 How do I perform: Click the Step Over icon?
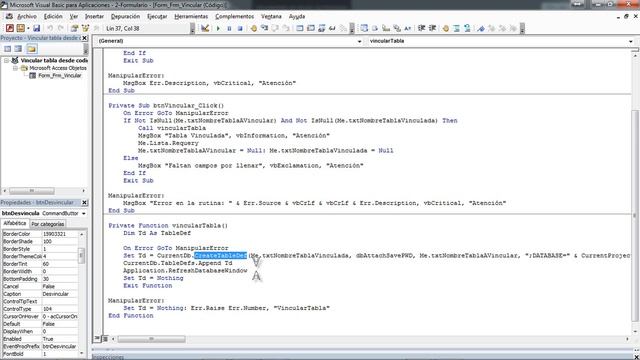275,28
